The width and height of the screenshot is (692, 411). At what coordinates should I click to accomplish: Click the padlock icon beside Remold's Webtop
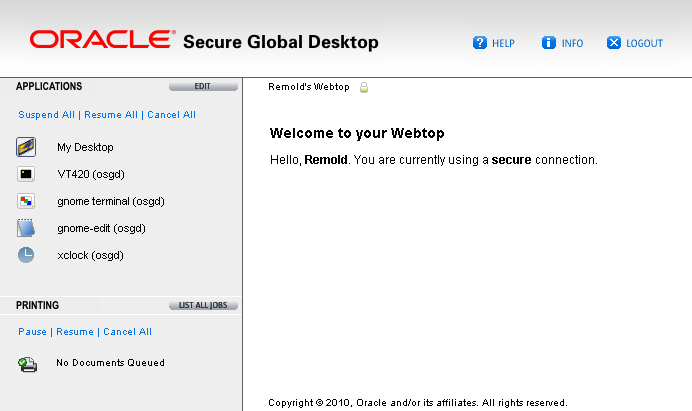[x=364, y=87]
